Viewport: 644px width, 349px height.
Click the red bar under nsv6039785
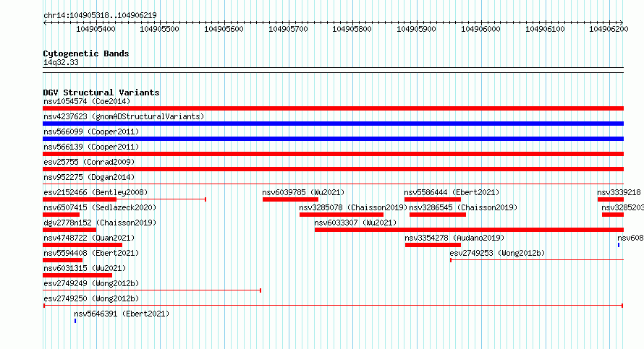290,199
